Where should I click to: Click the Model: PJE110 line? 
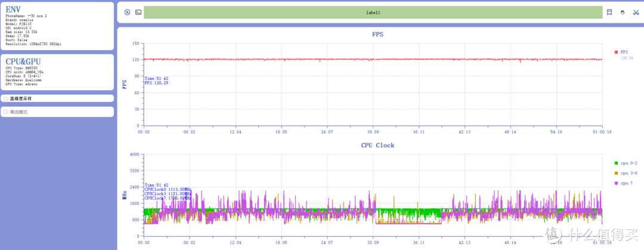pyautogui.click(x=18, y=24)
